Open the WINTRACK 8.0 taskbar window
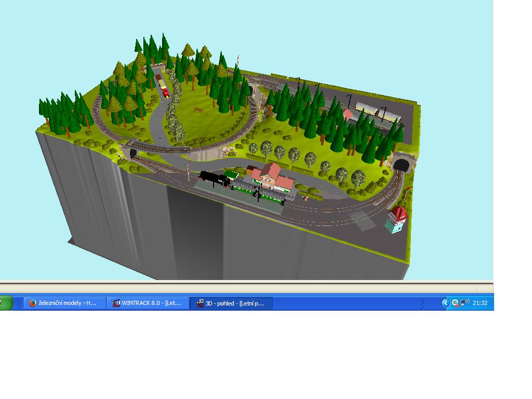Image resolution: width=532 pixels, height=399 pixels. point(148,303)
